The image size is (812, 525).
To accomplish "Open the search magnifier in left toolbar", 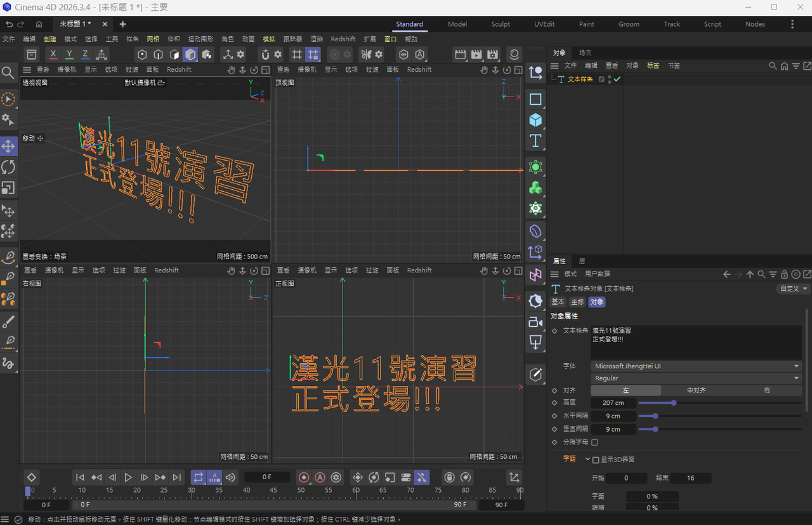I will click(8, 72).
